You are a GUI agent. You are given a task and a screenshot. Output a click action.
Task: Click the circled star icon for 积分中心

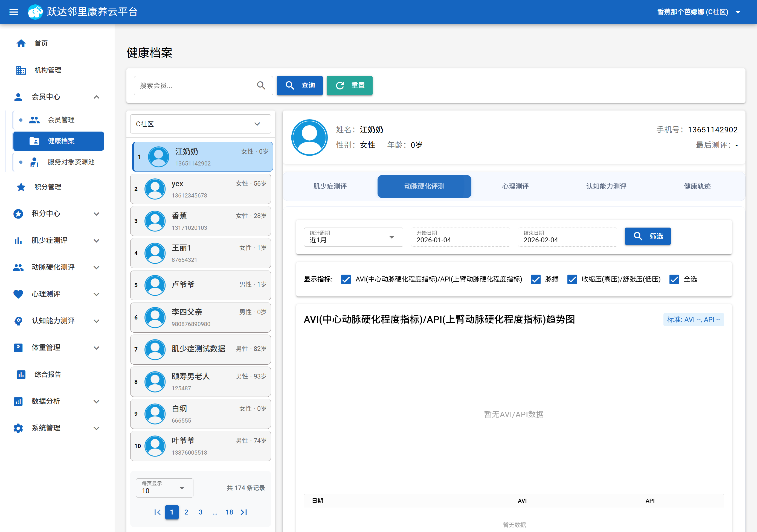(18, 214)
